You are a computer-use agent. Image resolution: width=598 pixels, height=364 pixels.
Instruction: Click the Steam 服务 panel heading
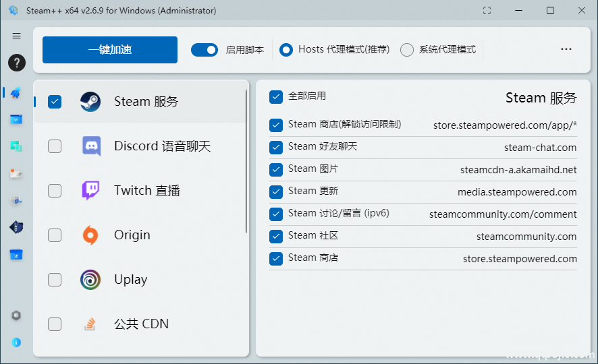541,98
